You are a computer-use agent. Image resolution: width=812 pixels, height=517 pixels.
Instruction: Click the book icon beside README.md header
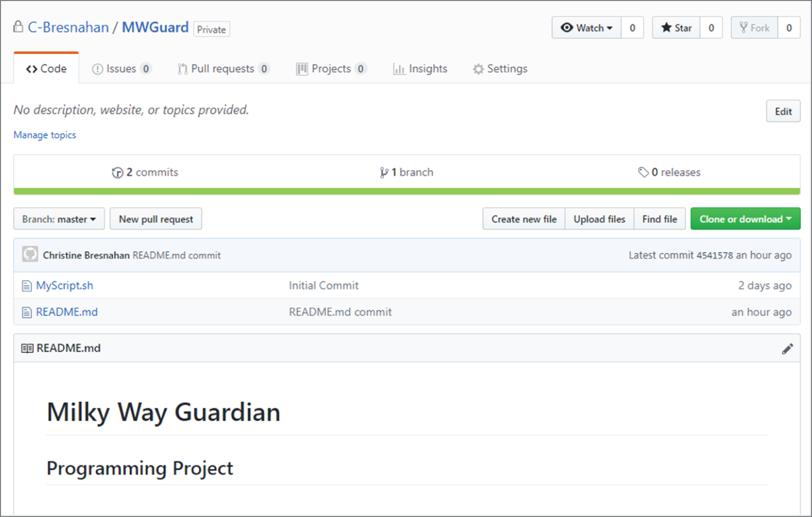[27, 348]
